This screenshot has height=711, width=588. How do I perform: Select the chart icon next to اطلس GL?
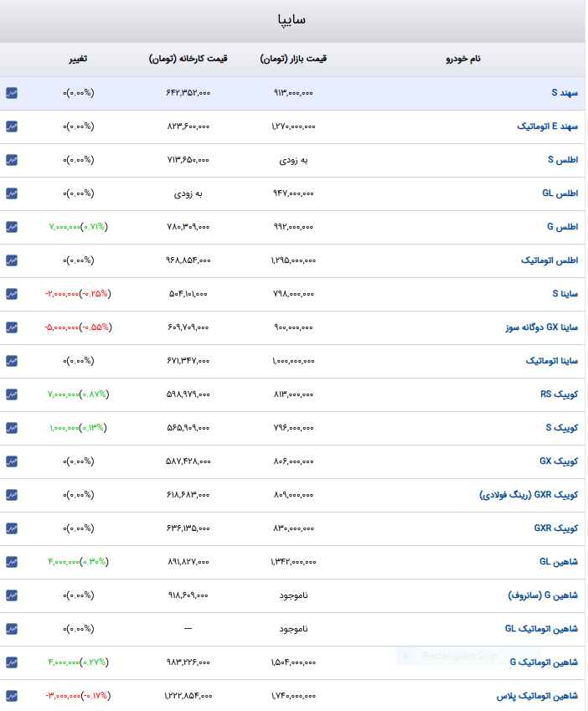[x=13, y=193]
